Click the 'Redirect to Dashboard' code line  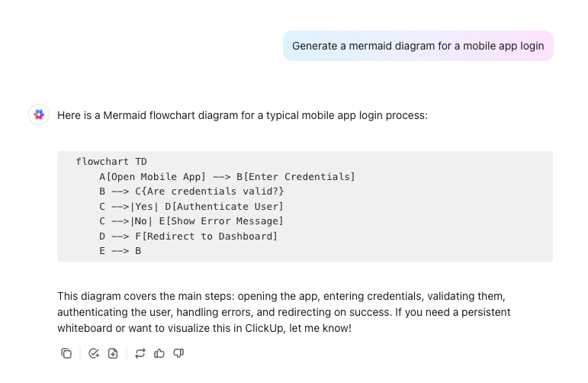pyautogui.click(x=188, y=237)
